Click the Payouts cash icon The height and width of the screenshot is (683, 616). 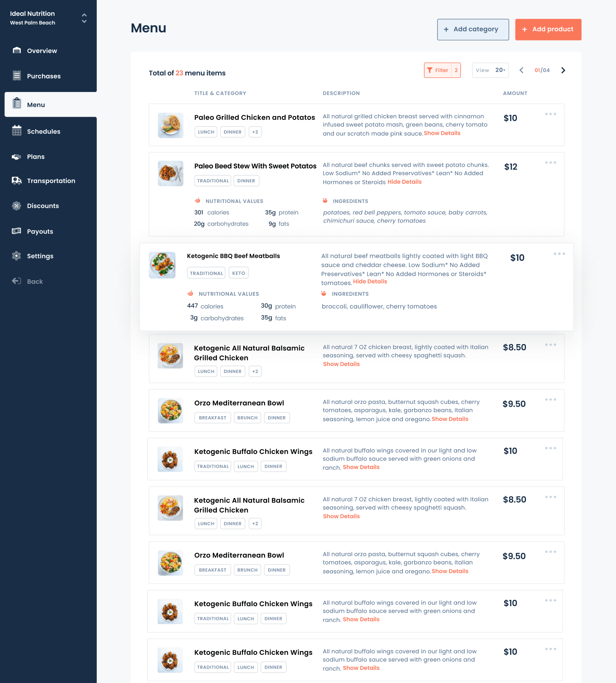(17, 231)
